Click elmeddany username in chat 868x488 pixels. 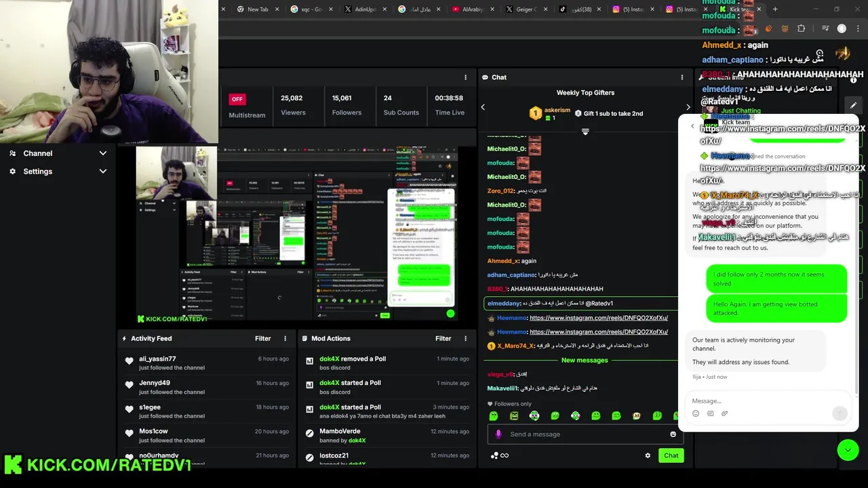pyautogui.click(x=504, y=304)
